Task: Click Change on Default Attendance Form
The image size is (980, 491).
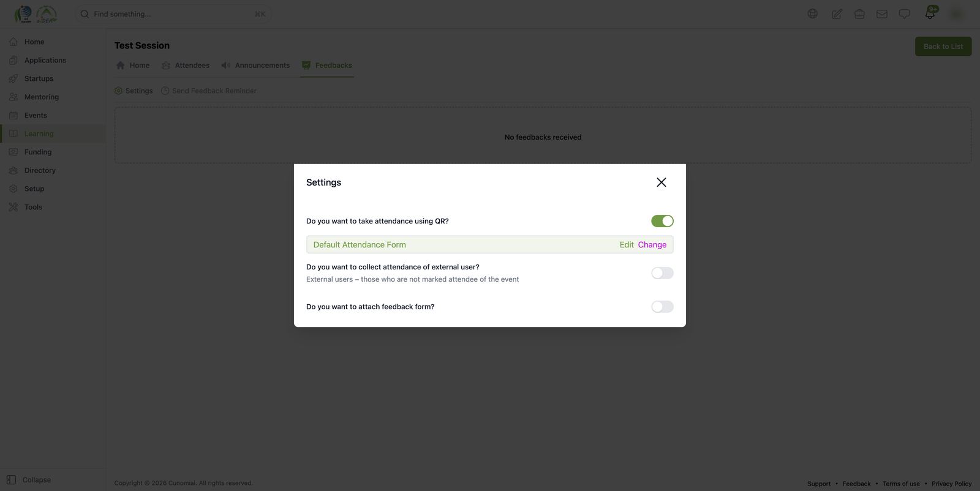Action: [x=652, y=245]
